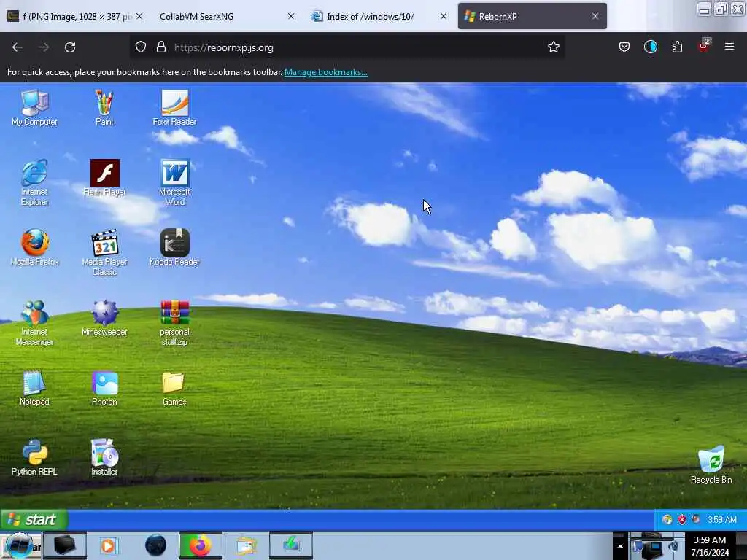Image resolution: width=747 pixels, height=560 pixels.
Task: Click the site security padlock icon
Action: pyautogui.click(x=161, y=47)
